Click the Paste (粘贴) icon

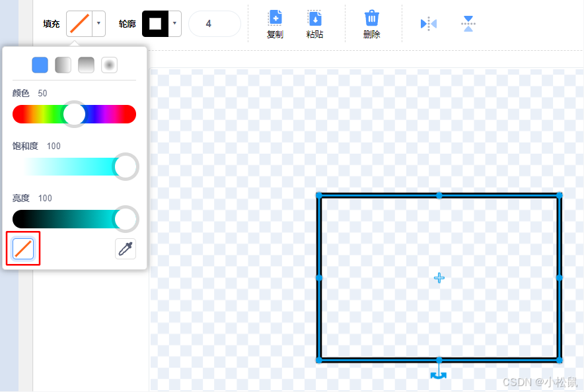tap(314, 18)
